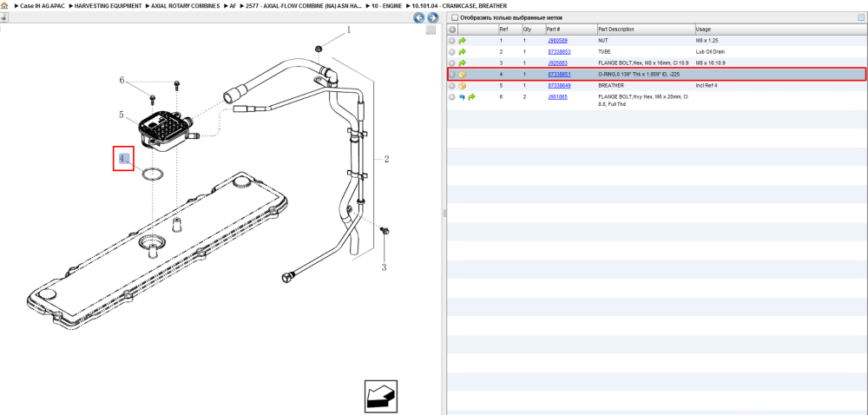Click the 'Incl Ref 4' usage cell
868x415 pixels.
click(x=707, y=86)
